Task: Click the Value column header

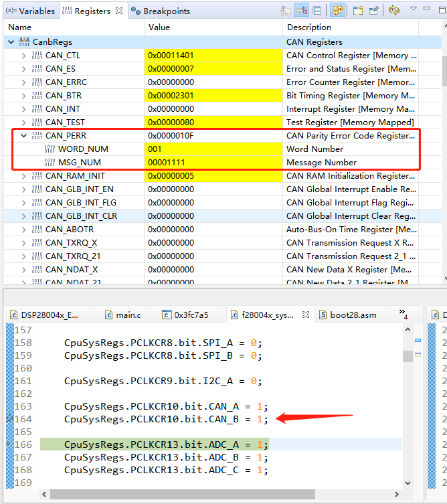Action: 213,27
